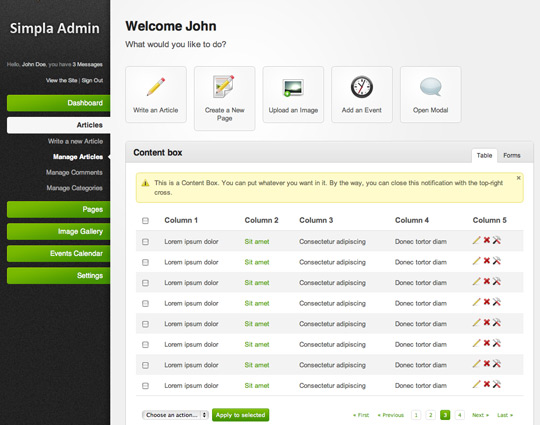
Task: Open the Create a New Page shortcut
Action: coord(225,99)
